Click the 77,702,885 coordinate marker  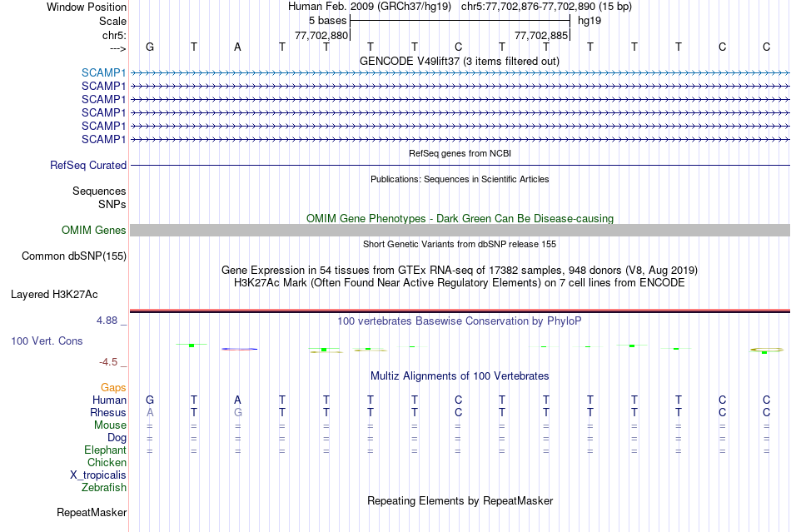(x=541, y=35)
